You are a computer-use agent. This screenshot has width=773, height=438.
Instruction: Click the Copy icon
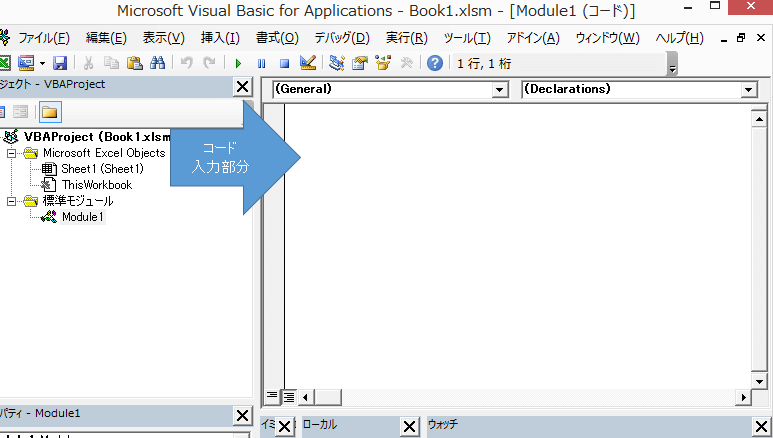[x=111, y=63]
